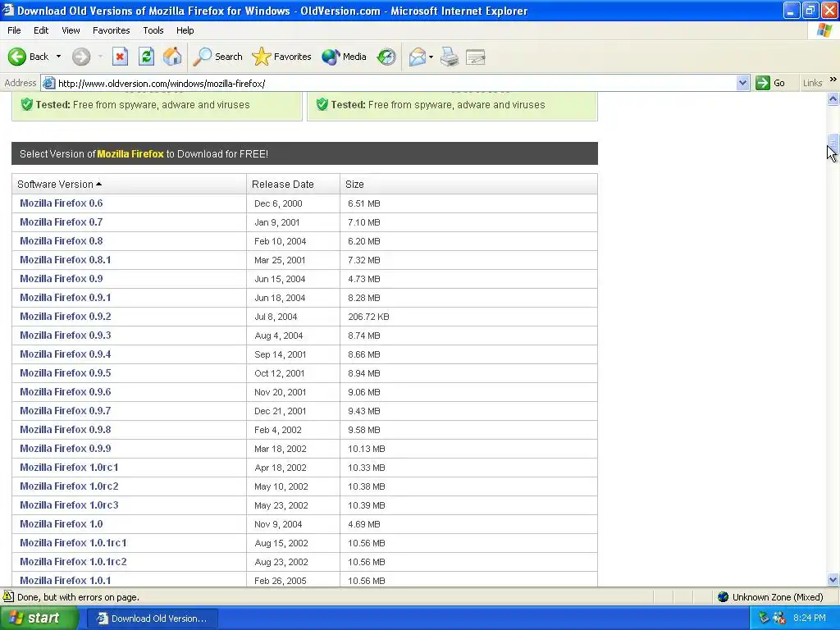Open the Back history dropdown arrow
Screen dimensions: 840x630
pyautogui.click(x=58, y=57)
